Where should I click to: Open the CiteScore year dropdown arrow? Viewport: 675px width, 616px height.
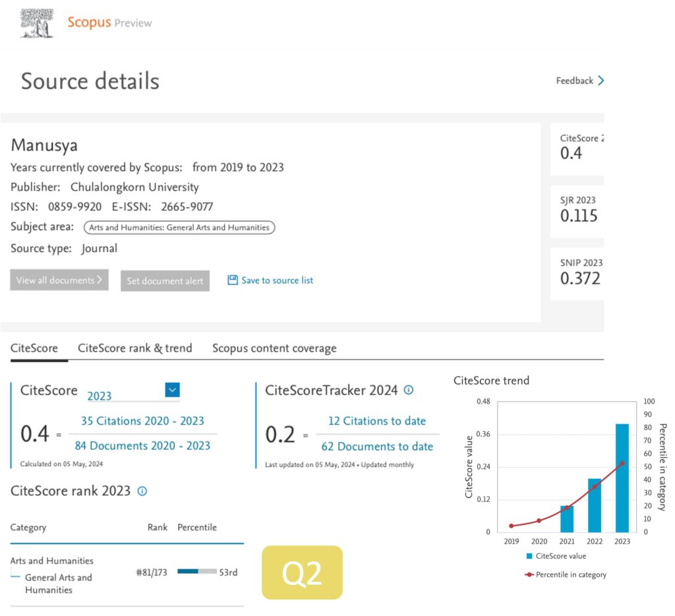click(172, 390)
